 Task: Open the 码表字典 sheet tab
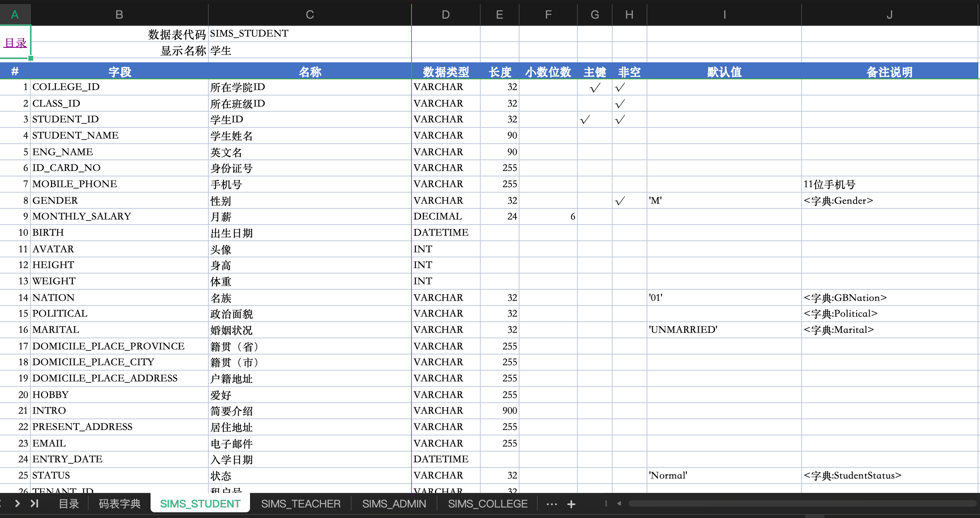tap(119, 504)
